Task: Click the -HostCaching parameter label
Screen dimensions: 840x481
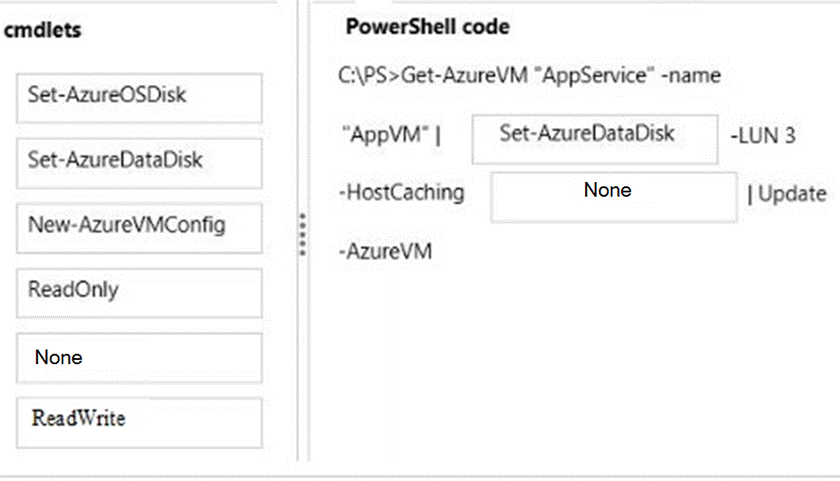Action: pyautogui.click(x=402, y=193)
